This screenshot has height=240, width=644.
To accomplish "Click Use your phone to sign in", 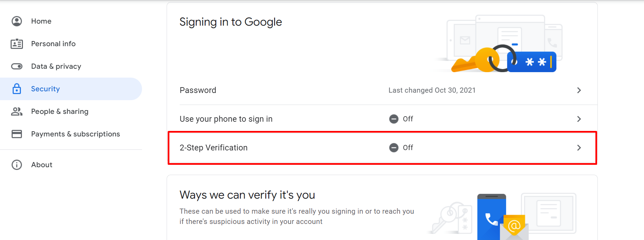I will point(226,119).
